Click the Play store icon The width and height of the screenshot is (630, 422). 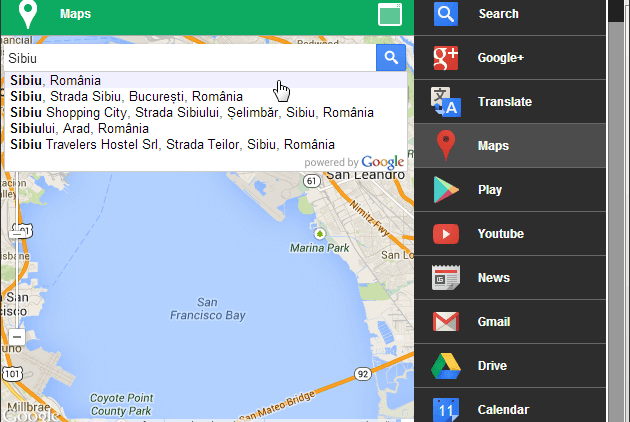(x=446, y=190)
